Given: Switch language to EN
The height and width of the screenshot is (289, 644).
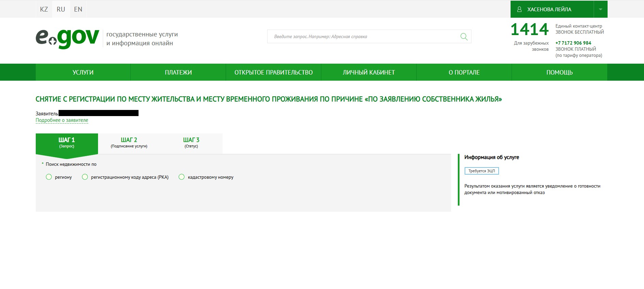Looking at the screenshot, I should [x=78, y=9].
